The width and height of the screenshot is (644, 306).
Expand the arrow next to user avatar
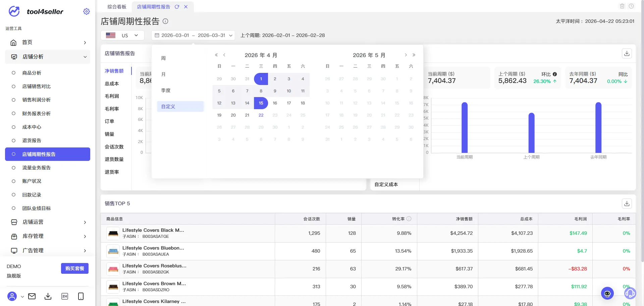(x=22, y=297)
